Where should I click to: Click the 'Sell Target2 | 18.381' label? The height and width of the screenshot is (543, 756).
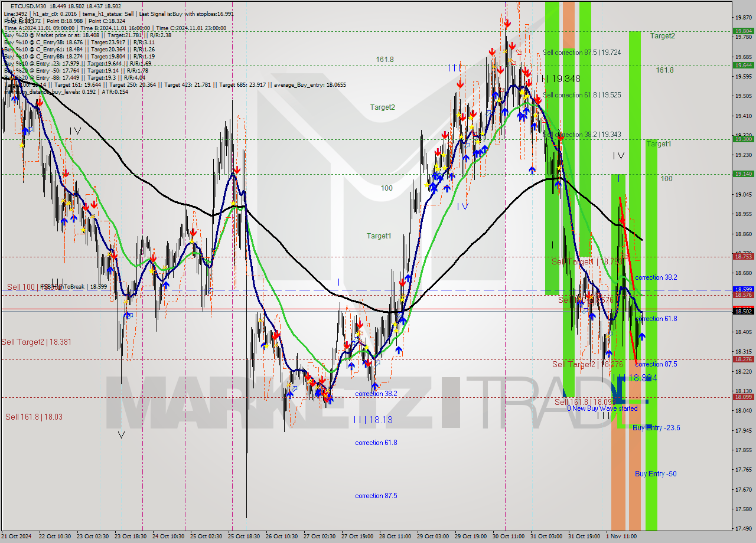pos(37,342)
